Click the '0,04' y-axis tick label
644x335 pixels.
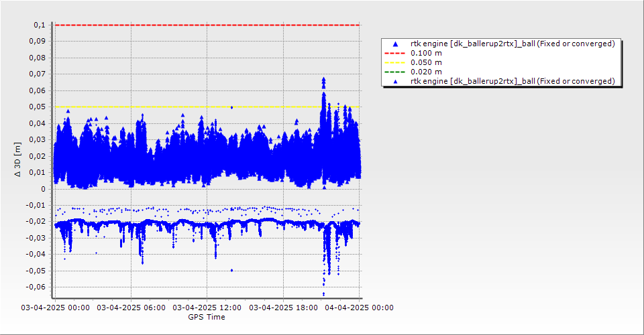click(38, 123)
